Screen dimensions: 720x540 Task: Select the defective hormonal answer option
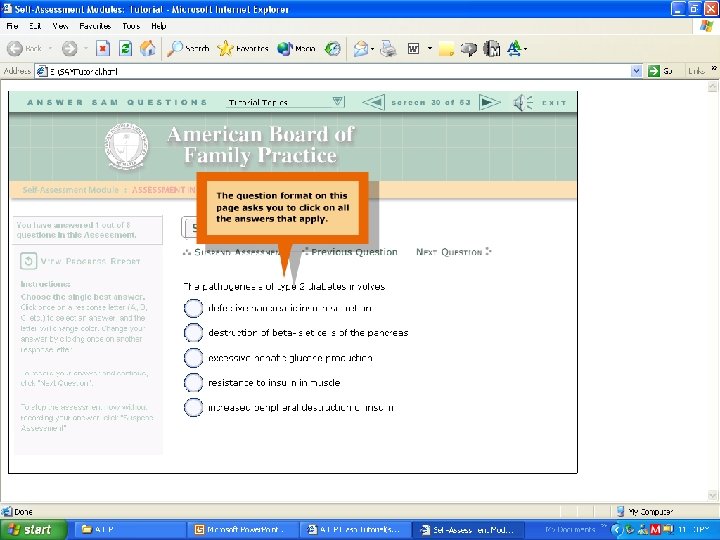(193, 308)
